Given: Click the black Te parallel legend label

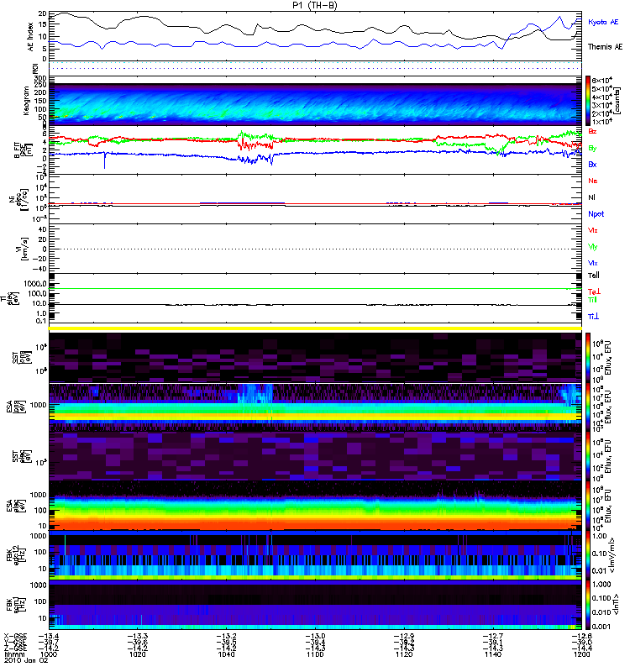Looking at the screenshot, I should tap(594, 276).
